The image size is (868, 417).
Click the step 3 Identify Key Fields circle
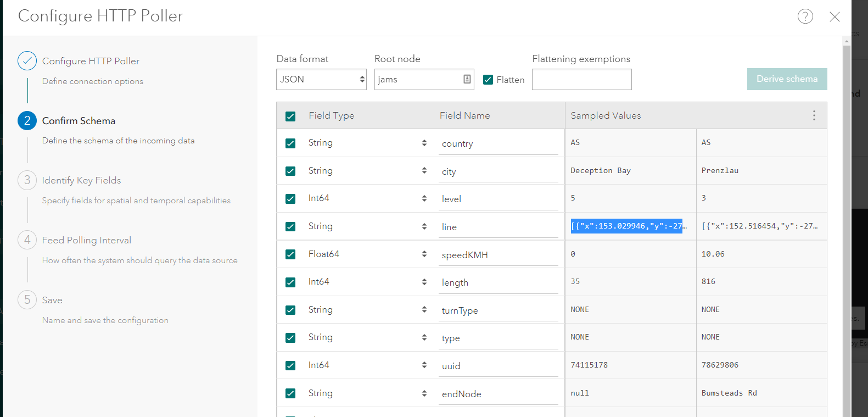click(27, 180)
